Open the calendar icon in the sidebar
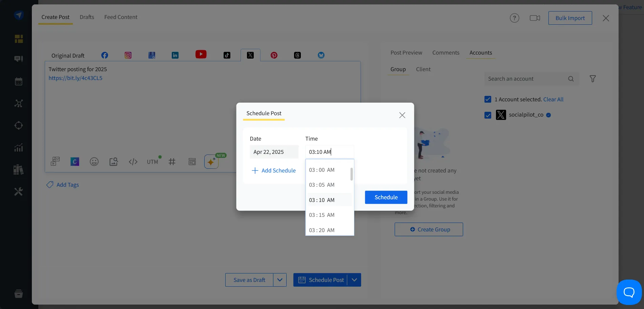This screenshot has width=644, height=309. 19,81
